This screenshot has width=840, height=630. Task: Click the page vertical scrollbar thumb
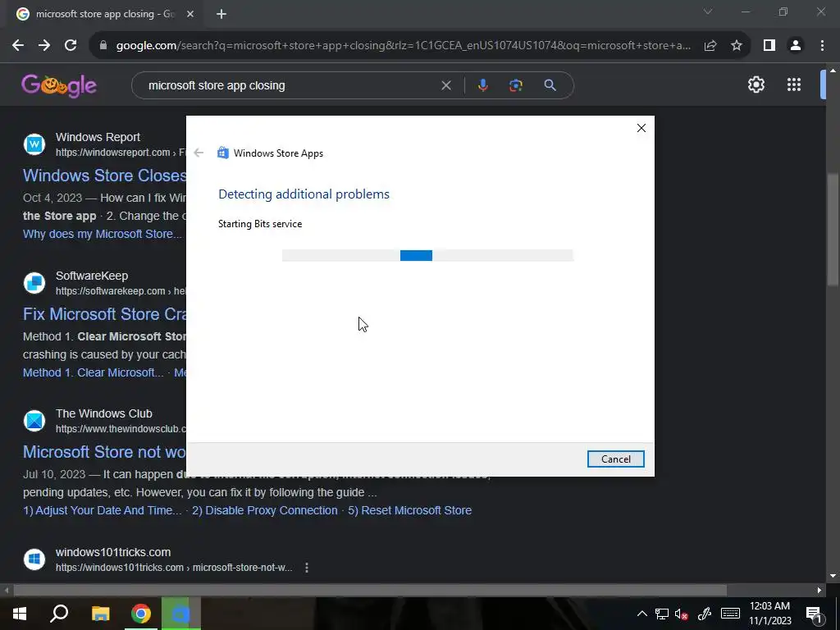point(833,231)
